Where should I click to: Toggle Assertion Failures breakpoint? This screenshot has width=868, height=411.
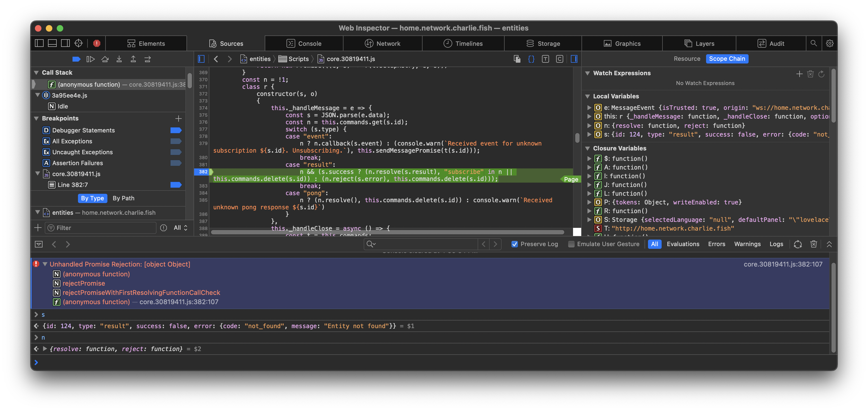tap(176, 163)
